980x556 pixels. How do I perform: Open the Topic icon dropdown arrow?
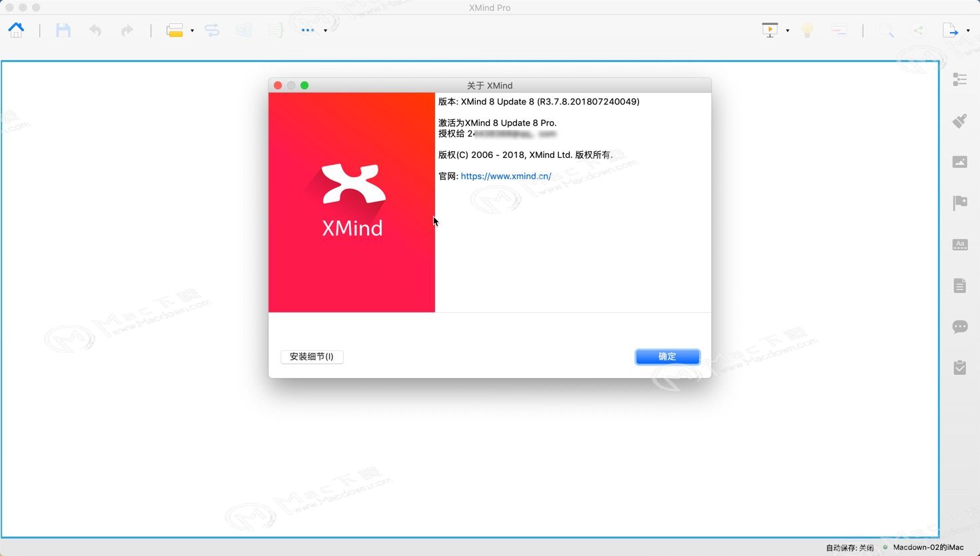[x=192, y=31]
